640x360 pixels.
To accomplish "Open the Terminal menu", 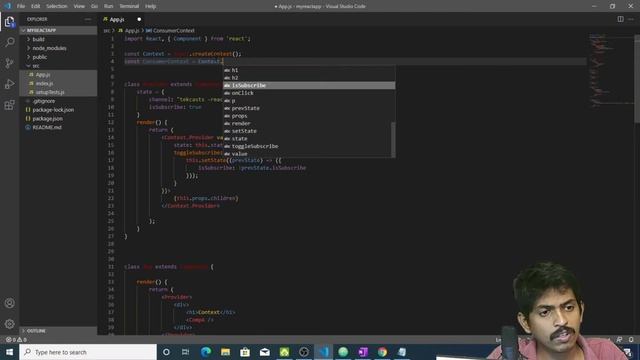I will pos(129,6).
